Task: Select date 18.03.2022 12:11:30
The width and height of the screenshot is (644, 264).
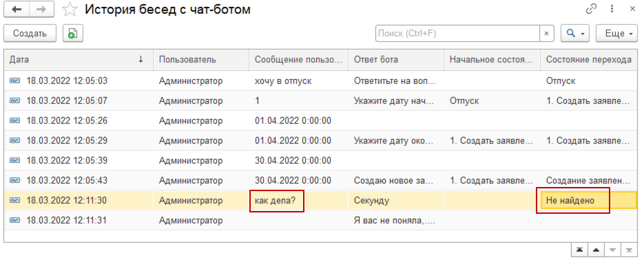Action: [x=67, y=201]
